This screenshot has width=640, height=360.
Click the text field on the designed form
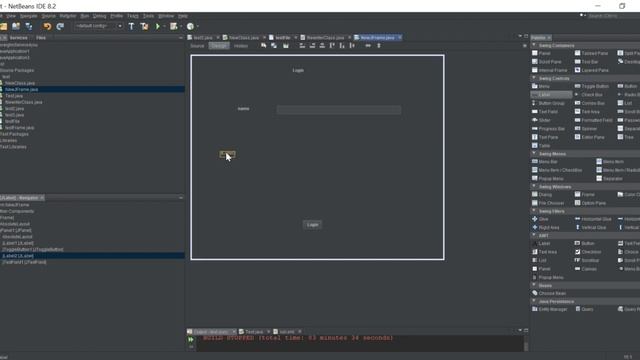339,110
